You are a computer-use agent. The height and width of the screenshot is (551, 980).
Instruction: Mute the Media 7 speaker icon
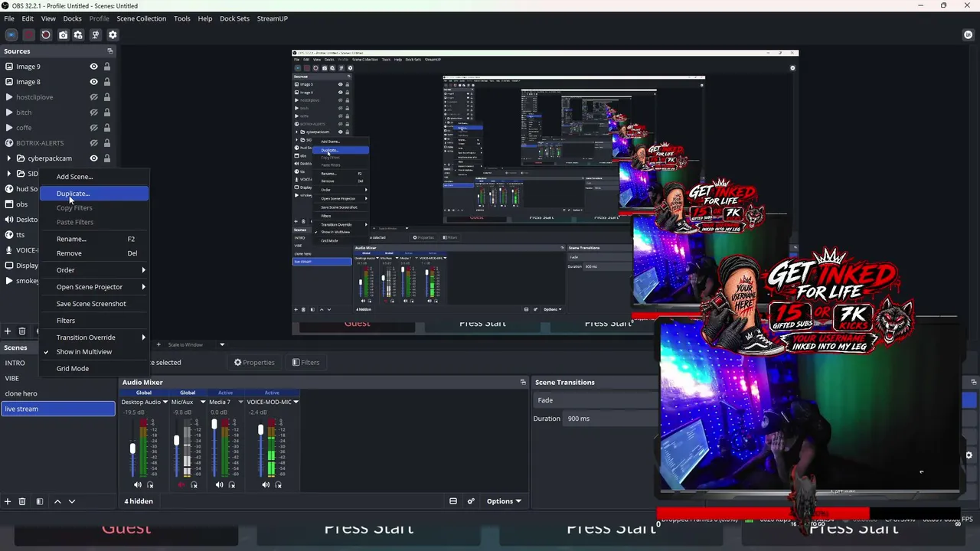(220, 484)
